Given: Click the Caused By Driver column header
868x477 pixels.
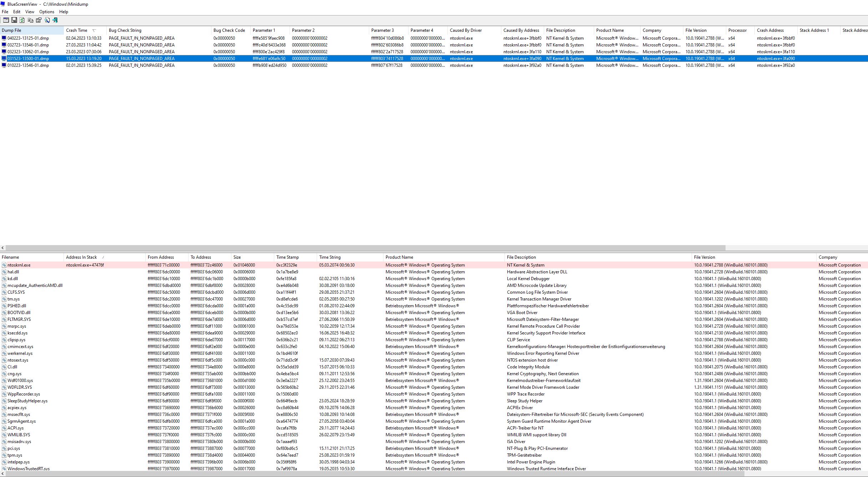Looking at the screenshot, I should click(x=466, y=30).
